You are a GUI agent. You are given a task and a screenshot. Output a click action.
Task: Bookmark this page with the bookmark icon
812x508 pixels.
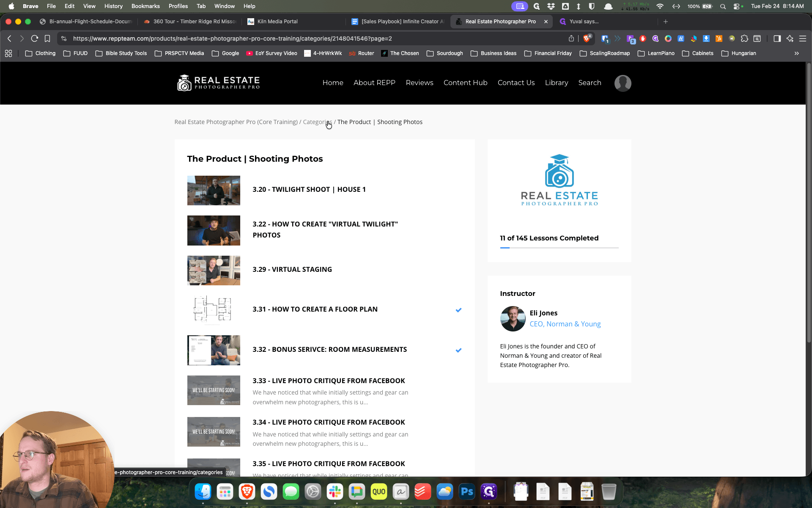click(x=47, y=39)
